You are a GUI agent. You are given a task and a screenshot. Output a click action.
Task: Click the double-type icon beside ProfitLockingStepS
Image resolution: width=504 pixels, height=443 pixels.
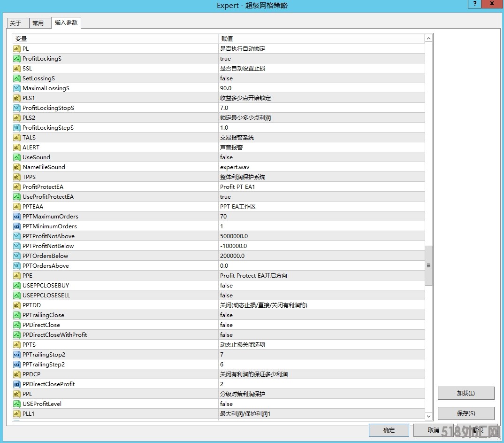click(17, 128)
